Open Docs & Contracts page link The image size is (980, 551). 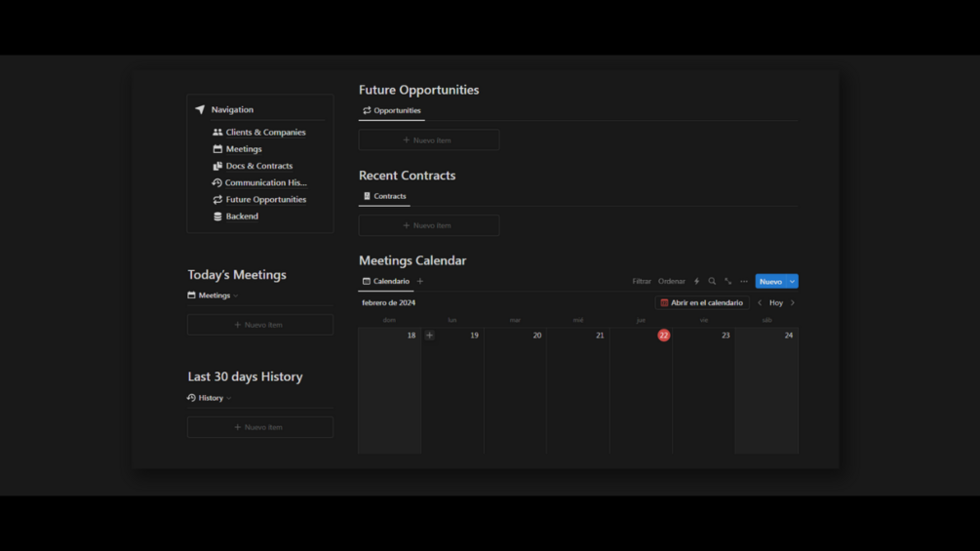[x=258, y=166]
